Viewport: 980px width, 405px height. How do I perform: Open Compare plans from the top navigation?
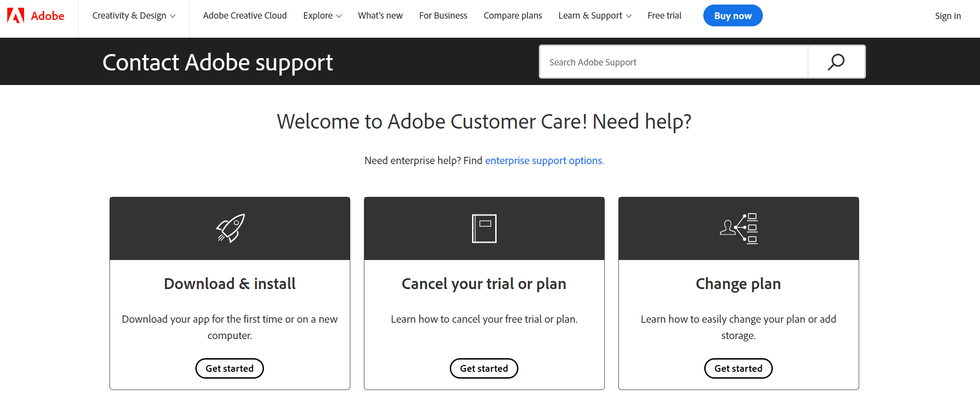(512, 15)
